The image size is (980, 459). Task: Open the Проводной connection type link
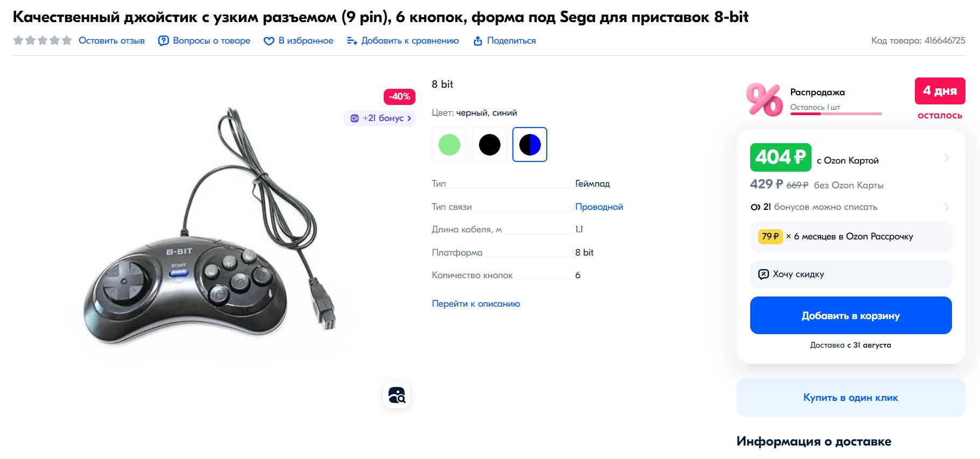click(x=599, y=207)
